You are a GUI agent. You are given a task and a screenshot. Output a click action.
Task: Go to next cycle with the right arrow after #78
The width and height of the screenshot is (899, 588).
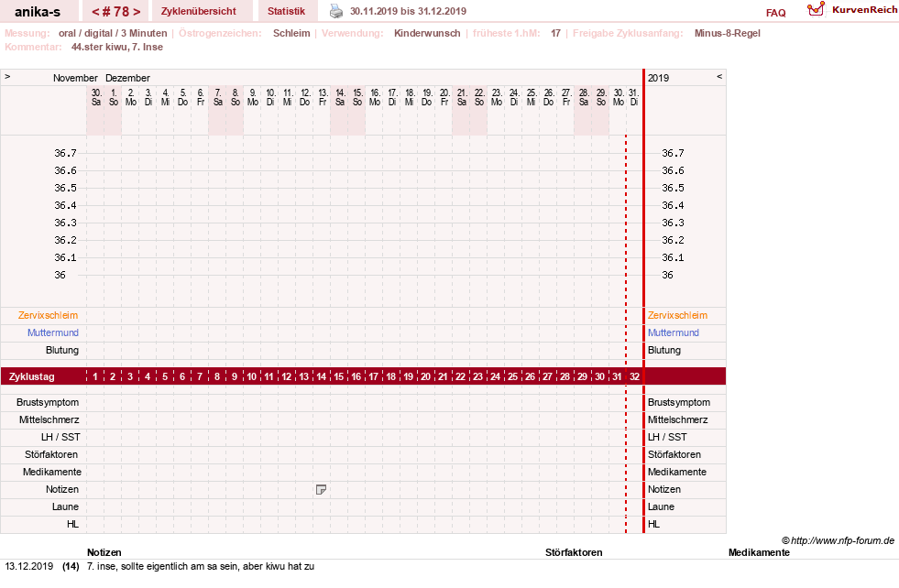point(137,12)
